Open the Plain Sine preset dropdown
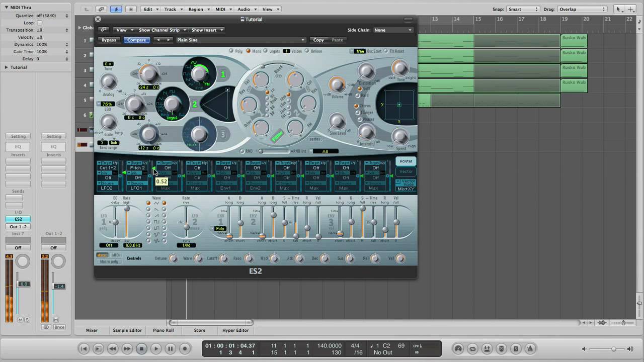Screen dimensions: 644x362 tap(240, 40)
